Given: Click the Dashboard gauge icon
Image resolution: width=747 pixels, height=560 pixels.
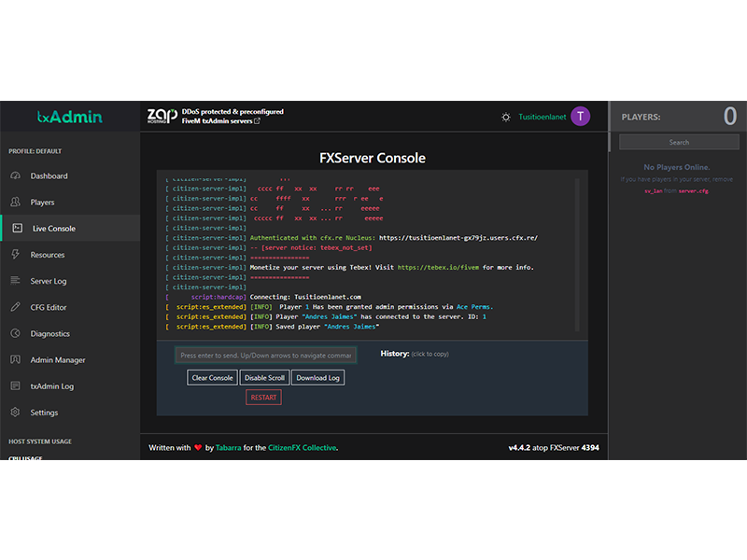Looking at the screenshot, I should 15,175.
